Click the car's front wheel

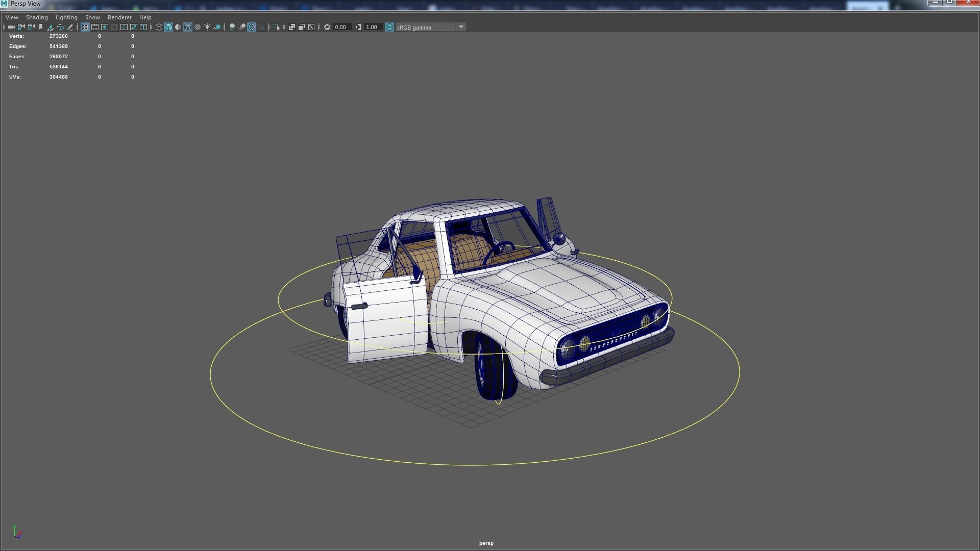tap(495, 367)
